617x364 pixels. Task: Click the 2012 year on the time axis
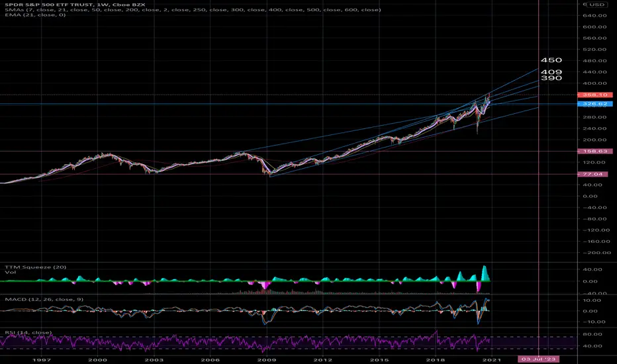pos(322,359)
